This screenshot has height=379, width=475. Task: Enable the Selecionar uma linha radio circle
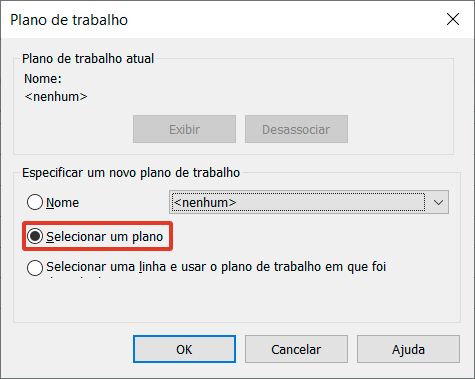[x=35, y=268]
